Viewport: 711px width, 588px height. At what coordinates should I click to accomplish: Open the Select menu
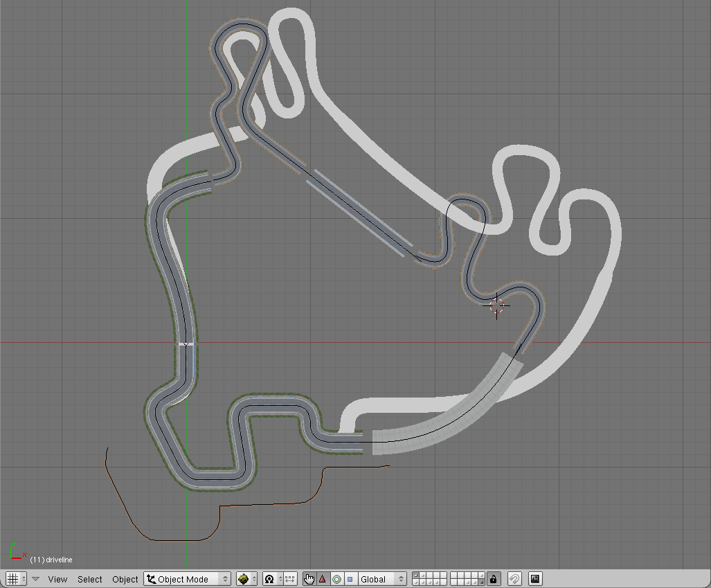(x=89, y=579)
